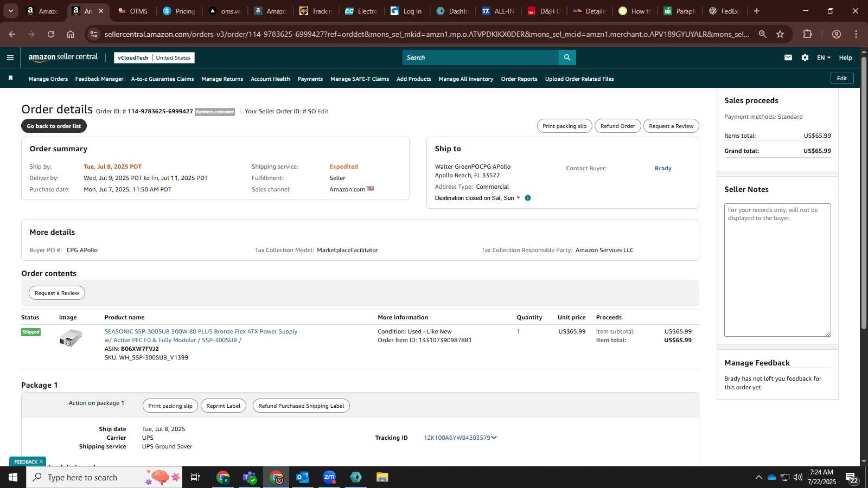The width and height of the screenshot is (868, 488).
Task: Open Manage Returns menu item
Action: tap(222, 79)
